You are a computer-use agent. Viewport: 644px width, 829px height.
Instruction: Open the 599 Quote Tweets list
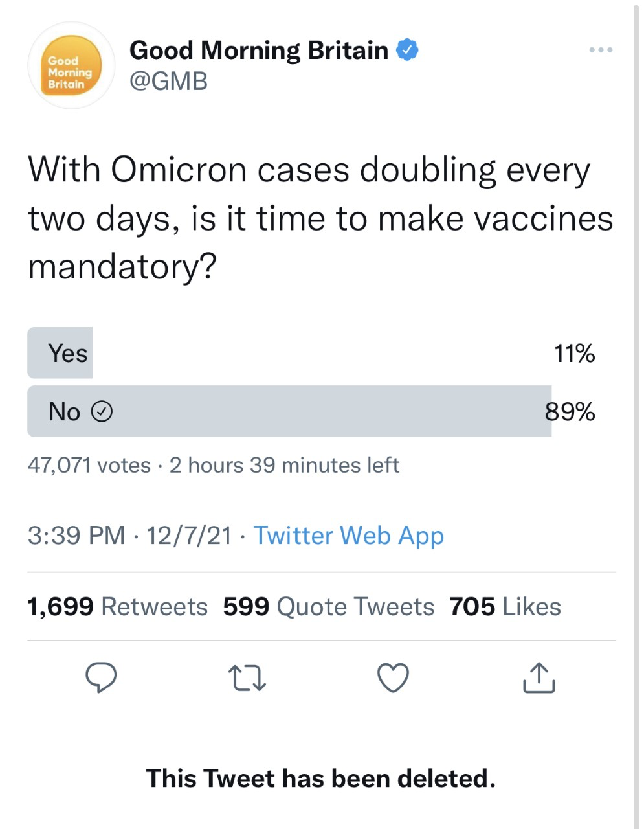point(328,607)
